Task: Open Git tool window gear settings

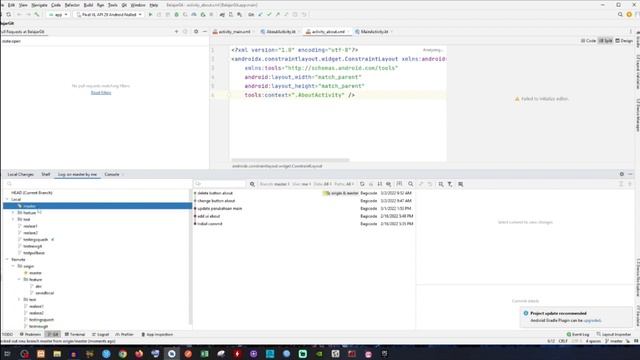Action: tap(622, 174)
